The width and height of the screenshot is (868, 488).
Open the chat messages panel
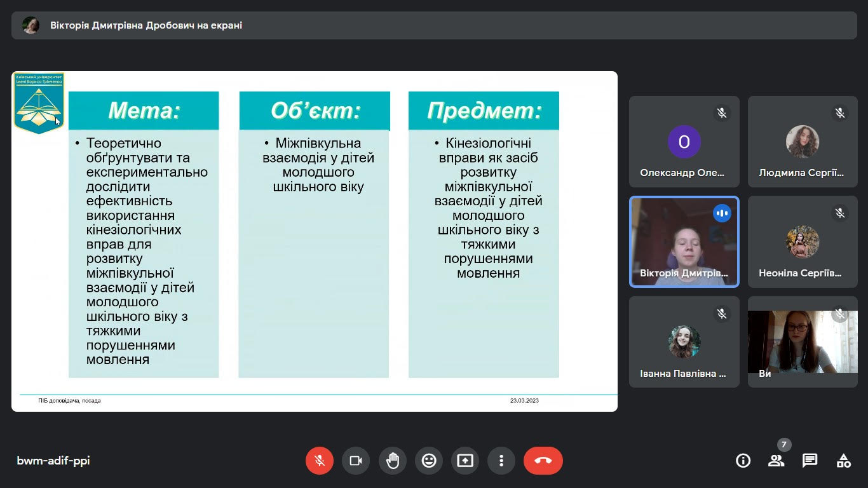(x=810, y=461)
